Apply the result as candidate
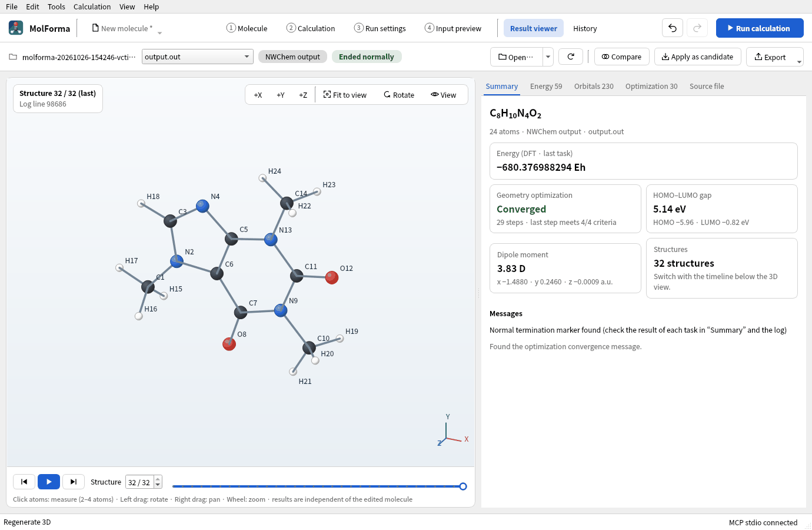Viewport: 812px width, 530px height. [698, 57]
